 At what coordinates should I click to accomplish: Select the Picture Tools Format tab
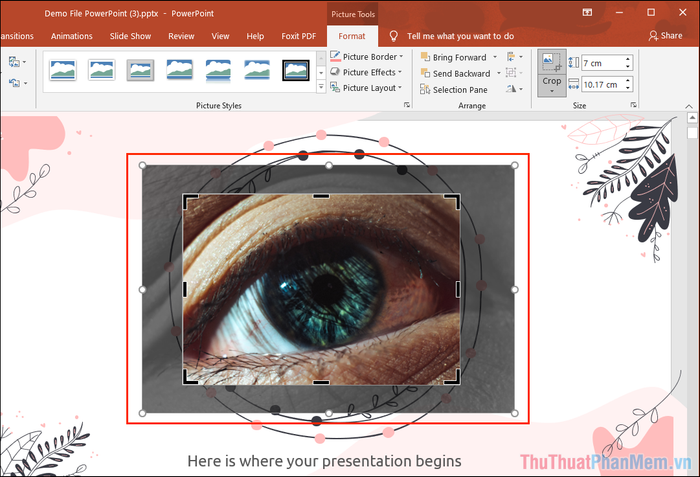pyautogui.click(x=352, y=36)
